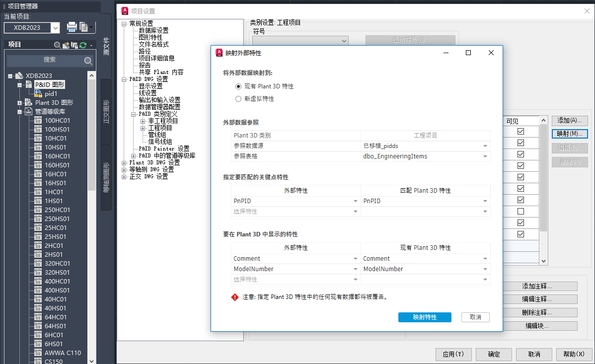This screenshot has height=364, width=595.
Task: Click the 编辑块... button
Action: [536, 326]
